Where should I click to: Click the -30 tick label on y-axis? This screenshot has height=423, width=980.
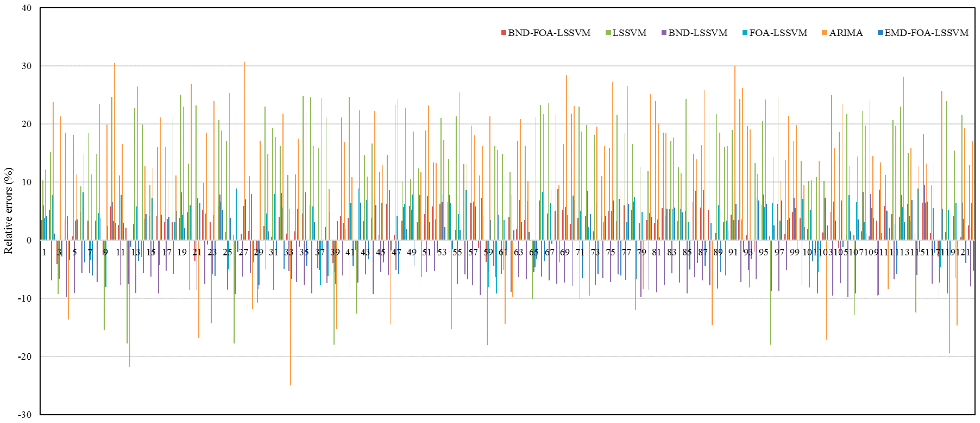[x=25, y=415]
